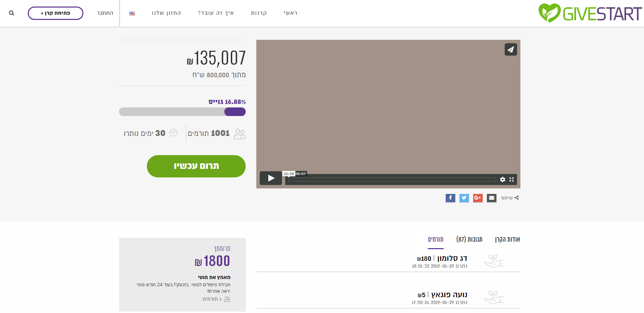
Task: Click the מתוך 800,000 ש"ח goal text
Action: click(x=219, y=75)
